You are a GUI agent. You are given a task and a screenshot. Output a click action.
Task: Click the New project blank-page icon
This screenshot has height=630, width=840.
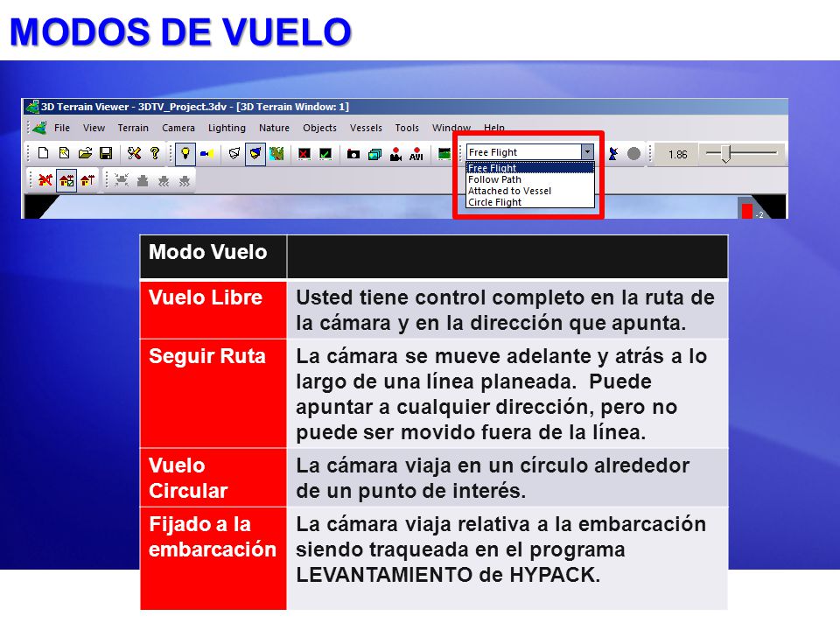pyautogui.click(x=44, y=154)
